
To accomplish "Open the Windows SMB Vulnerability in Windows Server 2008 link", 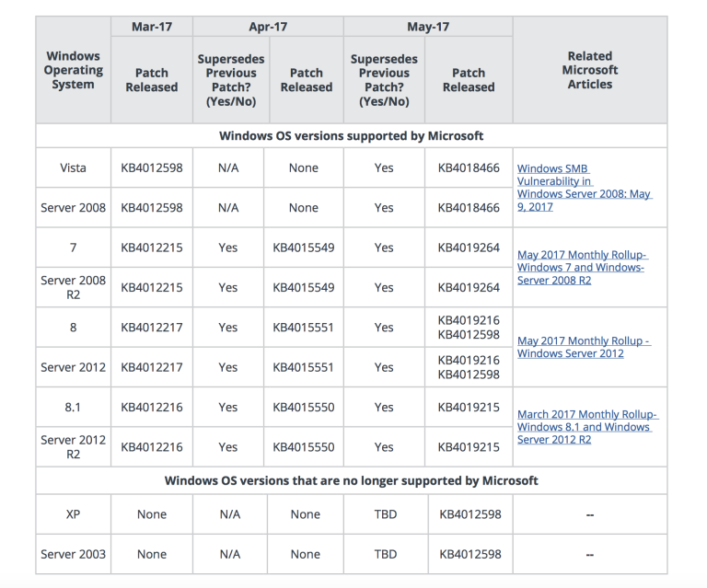I will [585, 188].
